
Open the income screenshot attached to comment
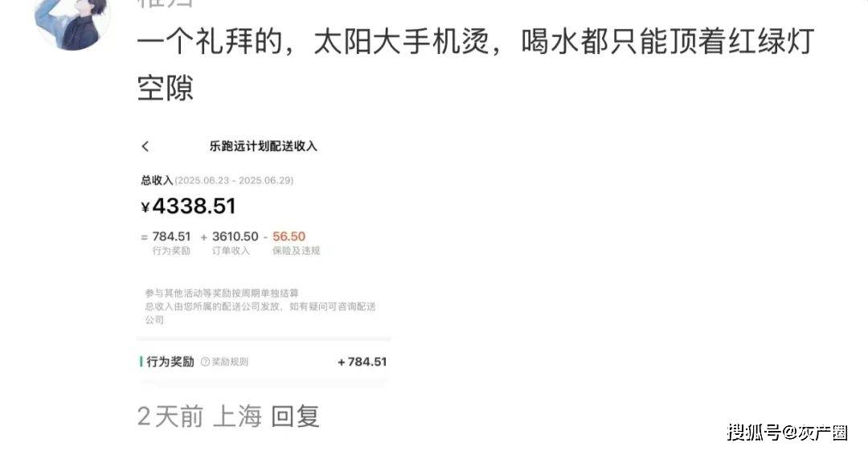point(264,260)
